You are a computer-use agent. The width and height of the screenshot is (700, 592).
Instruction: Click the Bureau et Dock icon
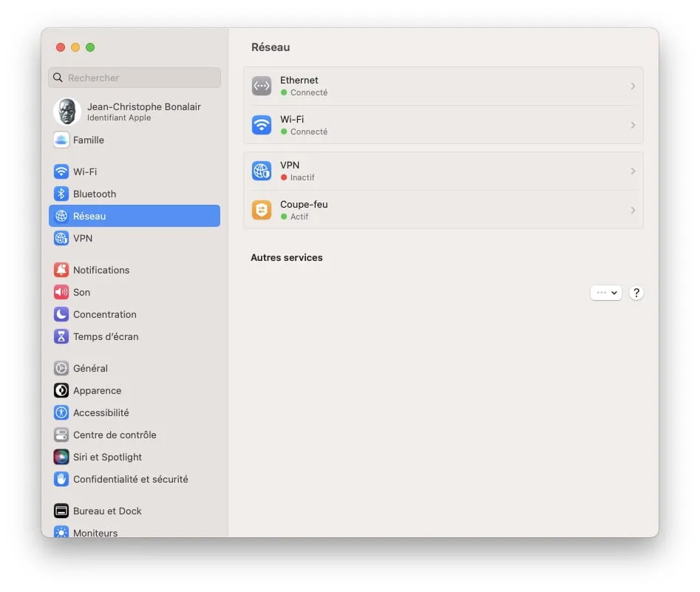(x=61, y=511)
